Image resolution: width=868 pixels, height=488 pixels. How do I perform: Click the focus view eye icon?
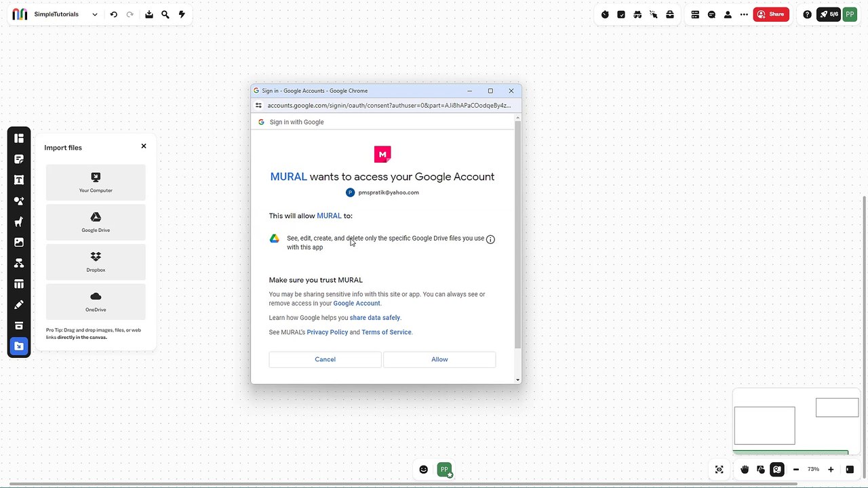click(719, 469)
